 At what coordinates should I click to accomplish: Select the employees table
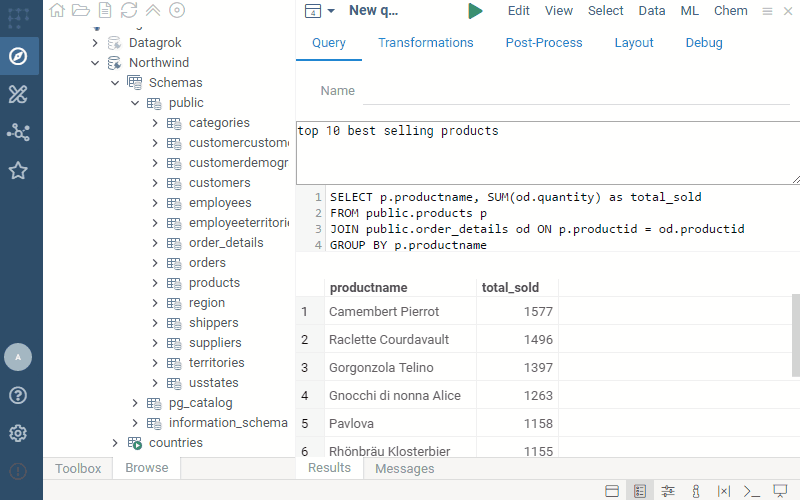click(220, 203)
